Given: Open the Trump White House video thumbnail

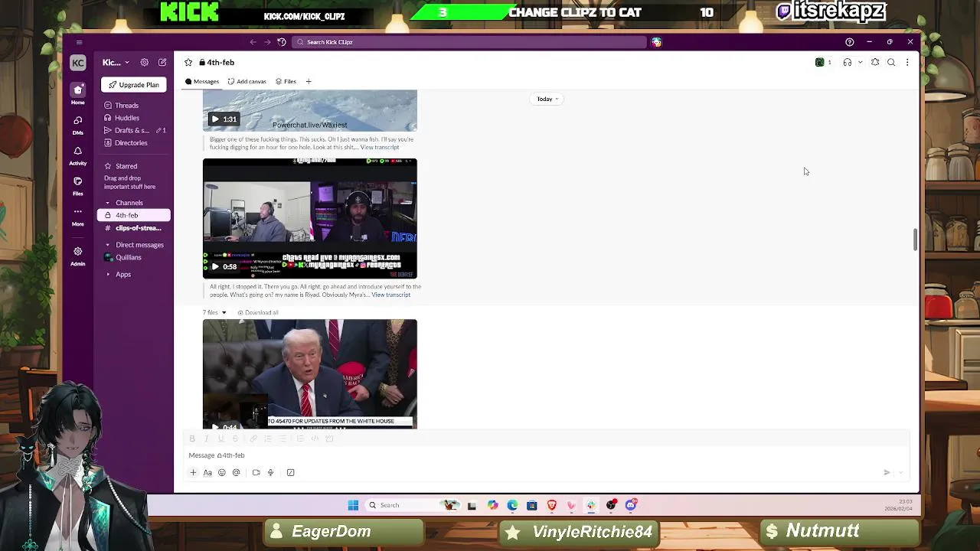Looking at the screenshot, I should point(310,373).
